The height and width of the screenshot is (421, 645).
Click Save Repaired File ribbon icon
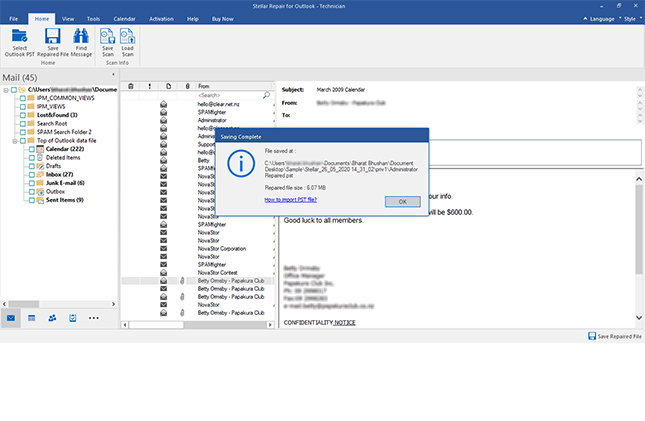pyautogui.click(x=53, y=36)
